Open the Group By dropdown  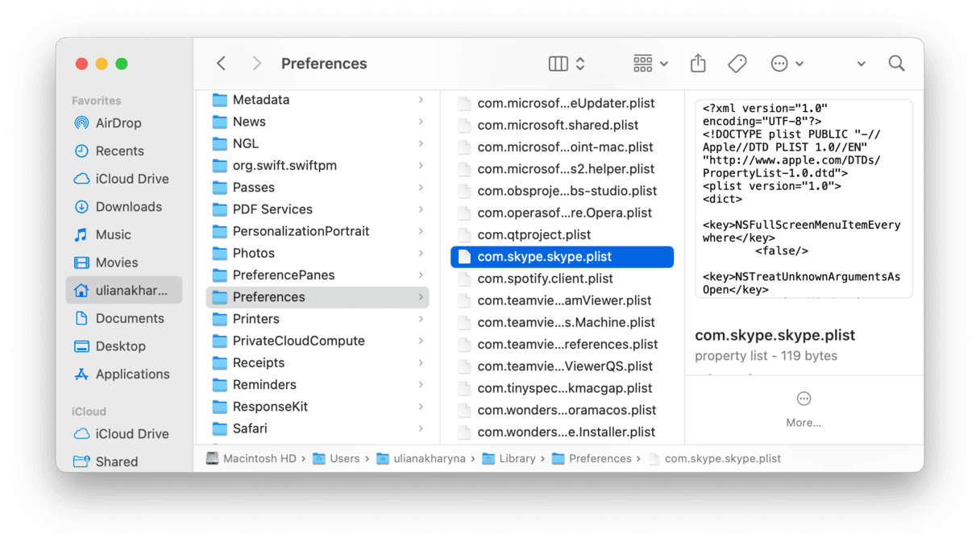click(x=650, y=64)
